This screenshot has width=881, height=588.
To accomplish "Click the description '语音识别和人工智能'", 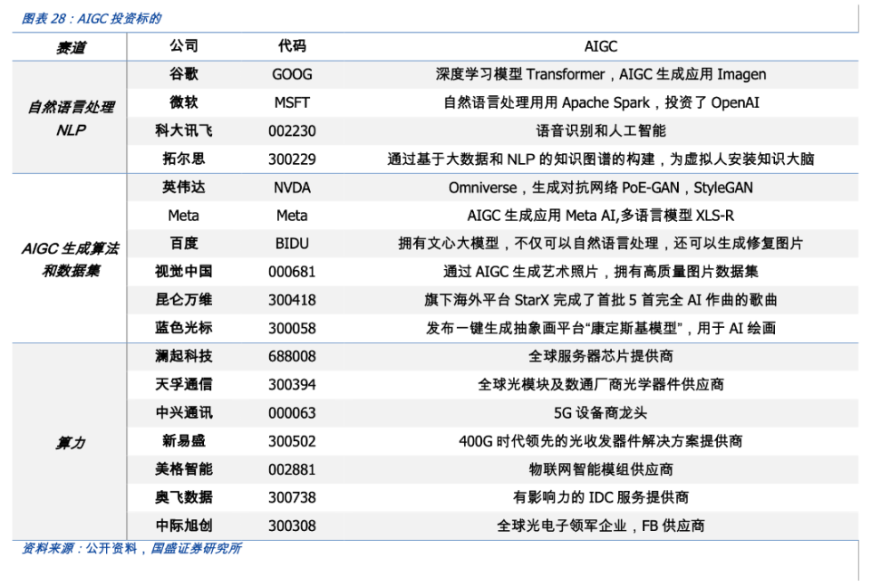I will point(601,130).
